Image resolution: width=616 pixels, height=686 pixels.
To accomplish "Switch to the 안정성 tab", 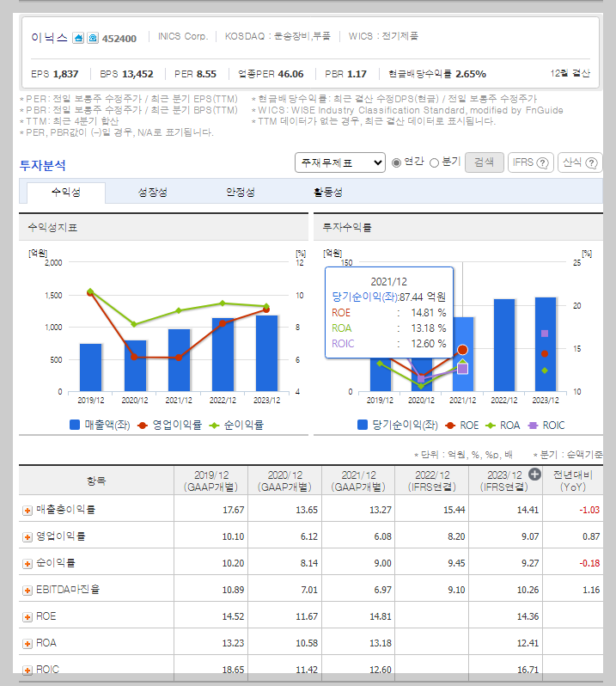I will pyautogui.click(x=240, y=193).
